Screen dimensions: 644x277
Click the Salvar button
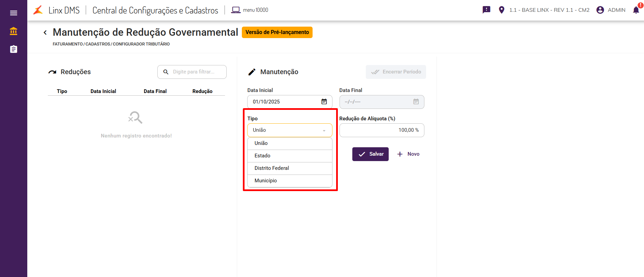tap(370, 154)
